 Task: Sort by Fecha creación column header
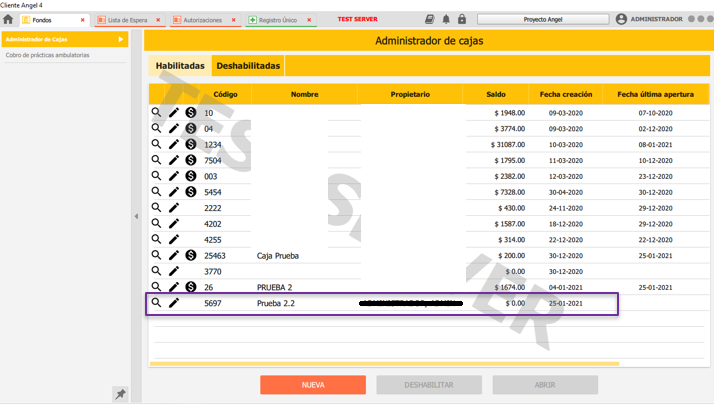point(566,94)
